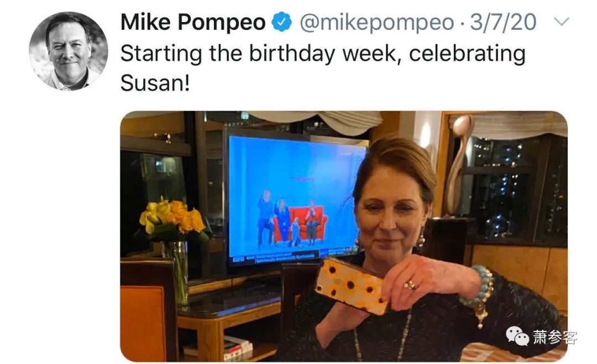Click the orange chair cushion in the photo

coord(143,323)
